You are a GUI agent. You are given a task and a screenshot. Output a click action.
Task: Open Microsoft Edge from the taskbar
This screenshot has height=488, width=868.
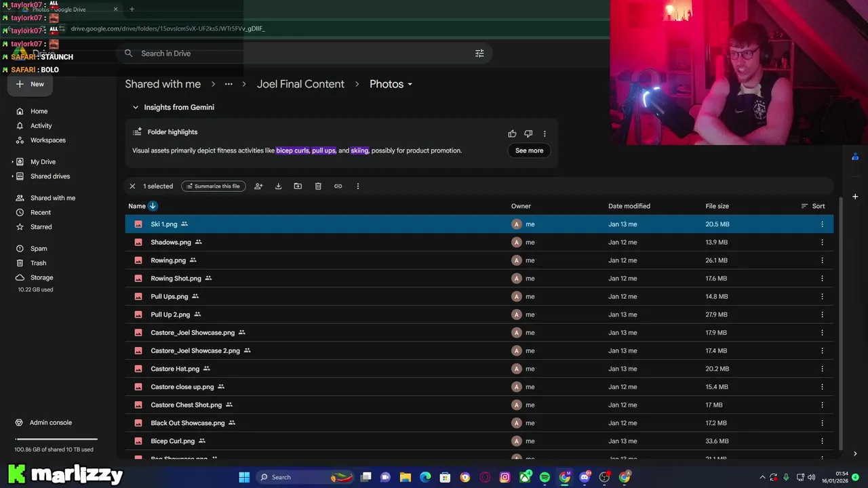[x=425, y=477]
